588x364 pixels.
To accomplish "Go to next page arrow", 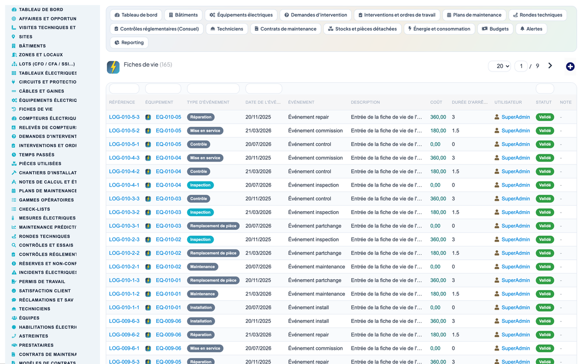I will pyautogui.click(x=550, y=66).
